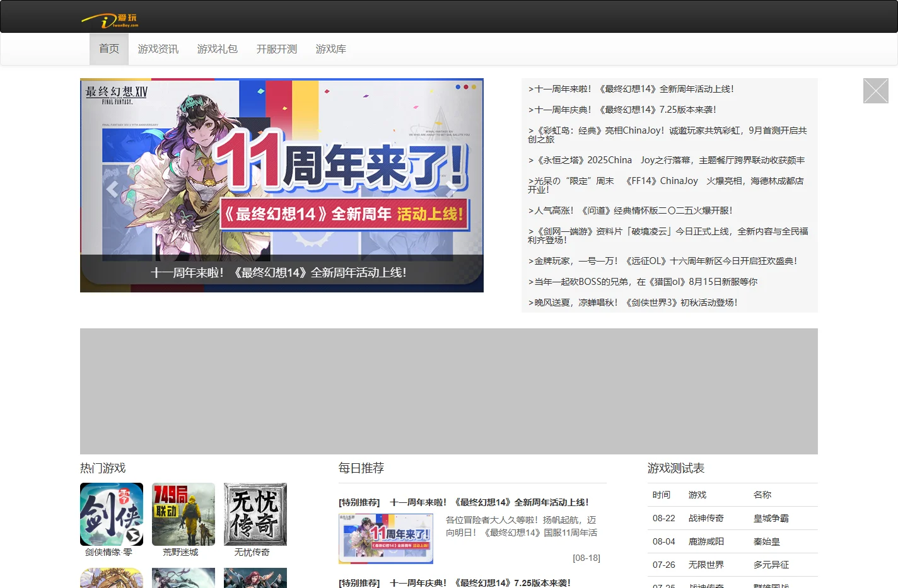Open 无忧传奇 text link under icon
The width and height of the screenshot is (898, 588).
click(x=252, y=552)
